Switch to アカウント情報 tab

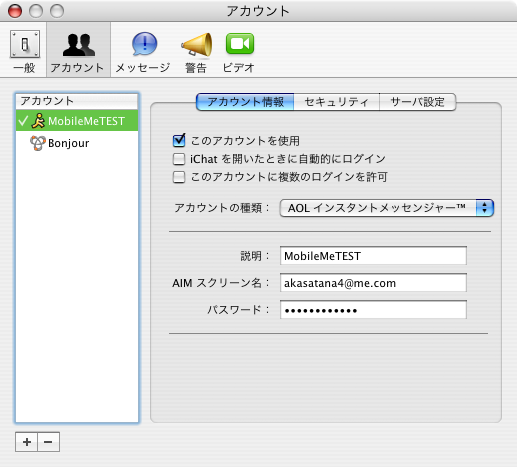245,102
